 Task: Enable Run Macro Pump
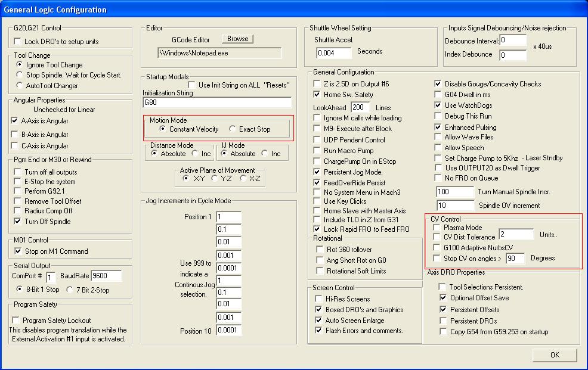(x=317, y=150)
